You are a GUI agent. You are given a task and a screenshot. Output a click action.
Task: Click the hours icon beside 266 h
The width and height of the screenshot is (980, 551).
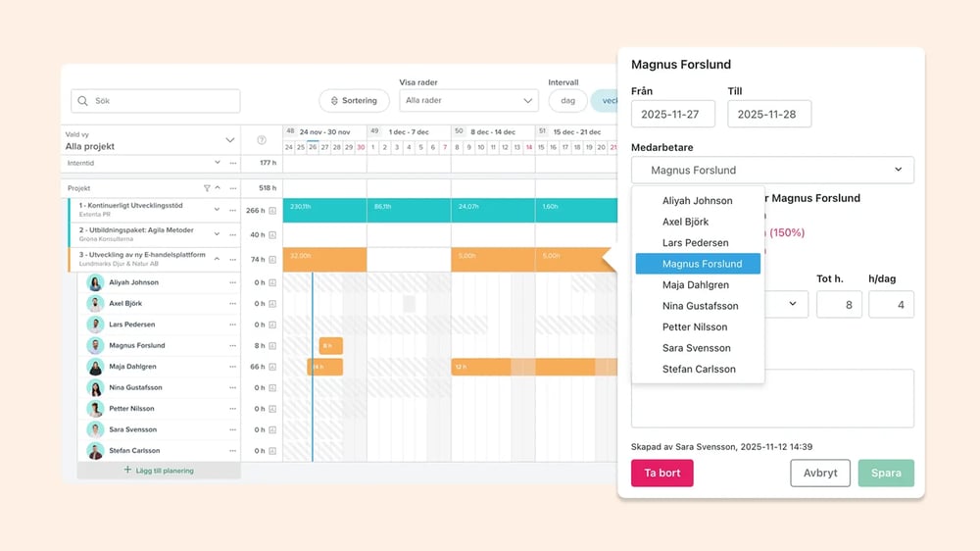tap(272, 210)
